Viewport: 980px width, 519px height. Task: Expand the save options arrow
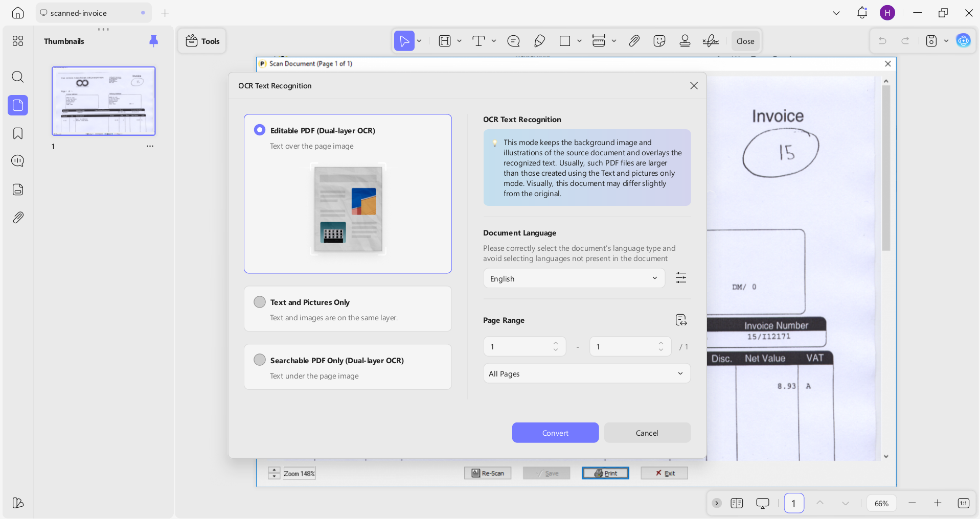(x=946, y=41)
